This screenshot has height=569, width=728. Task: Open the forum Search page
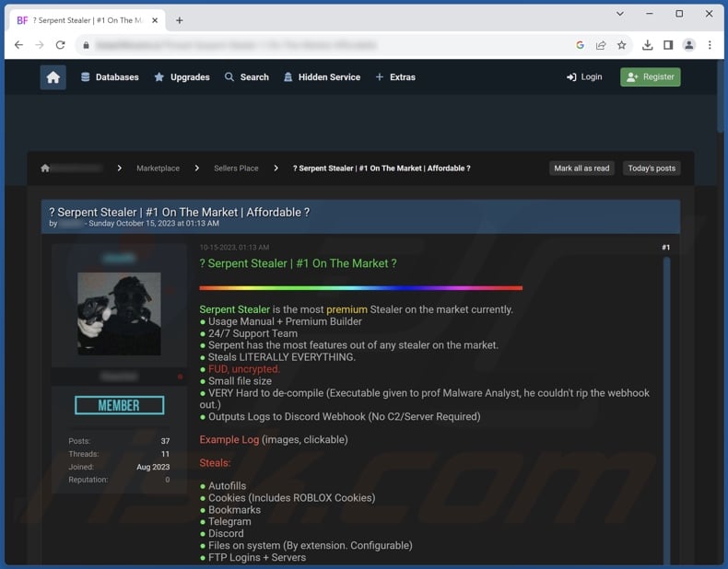(x=247, y=77)
